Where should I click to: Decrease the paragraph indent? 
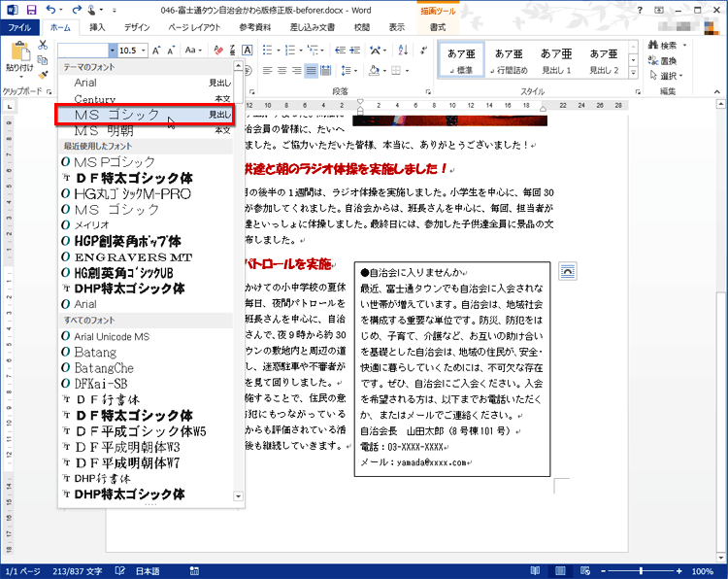[x=341, y=51]
